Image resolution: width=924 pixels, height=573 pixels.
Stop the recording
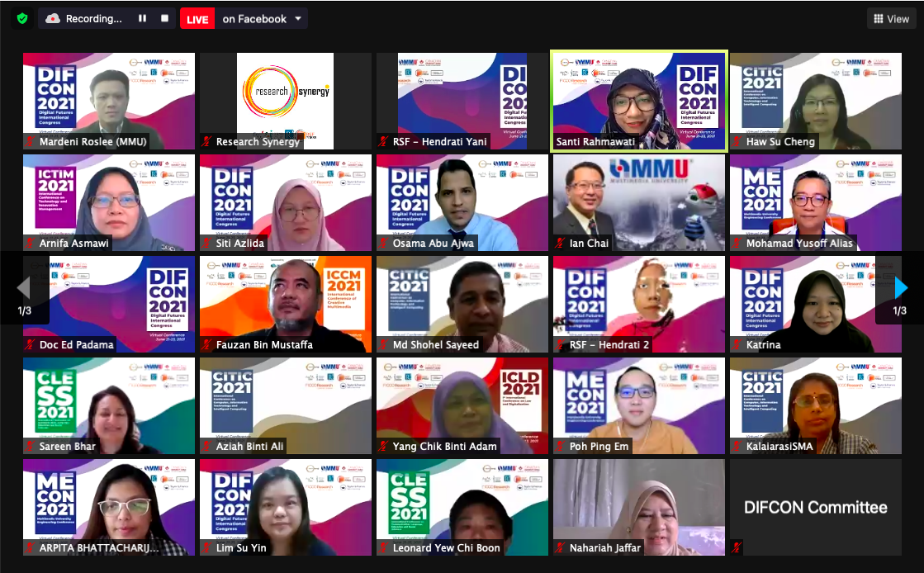[164, 18]
